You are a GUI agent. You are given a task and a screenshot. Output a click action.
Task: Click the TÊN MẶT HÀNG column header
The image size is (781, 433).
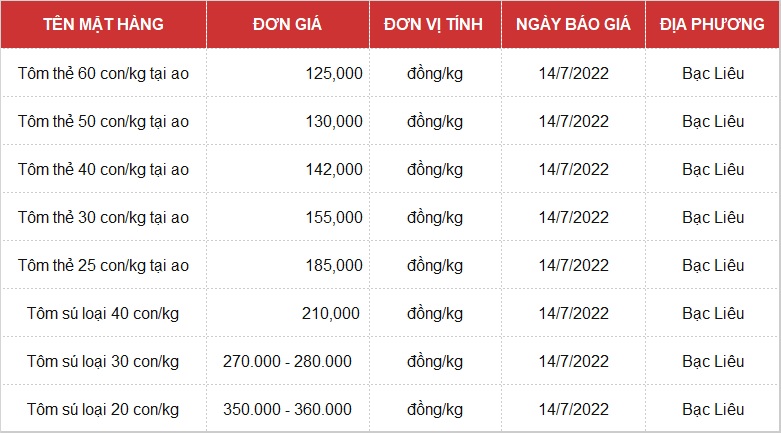click(x=103, y=24)
